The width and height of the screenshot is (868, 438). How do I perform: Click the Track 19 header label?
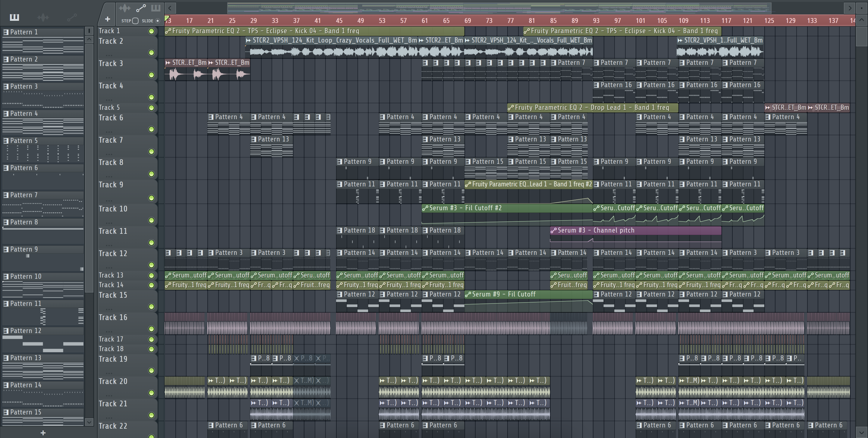pos(113,359)
